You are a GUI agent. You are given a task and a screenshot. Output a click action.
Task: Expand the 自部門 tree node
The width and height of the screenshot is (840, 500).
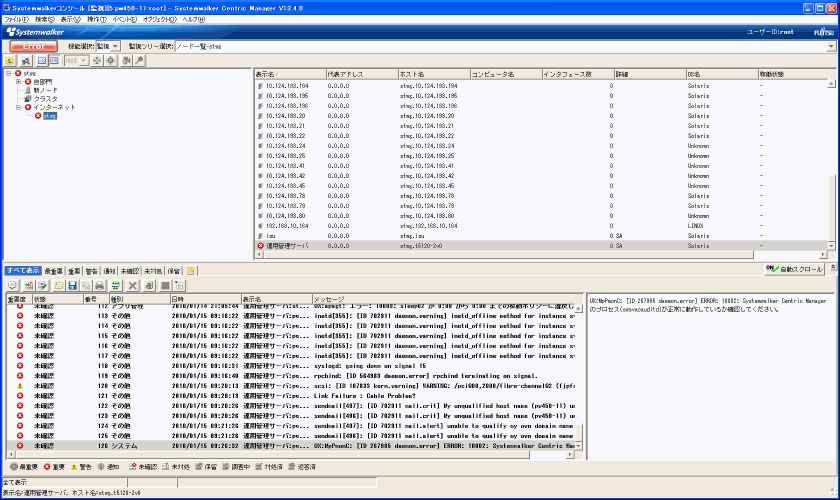click(19, 82)
